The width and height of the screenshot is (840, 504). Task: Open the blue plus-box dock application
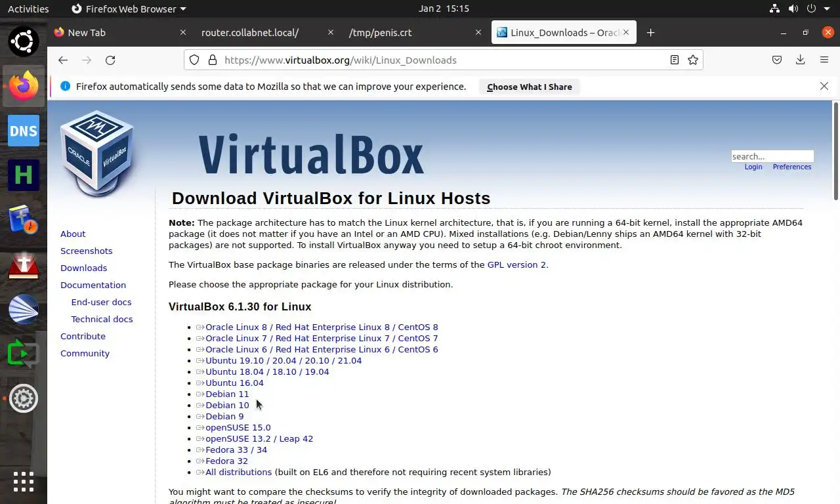(24, 220)
